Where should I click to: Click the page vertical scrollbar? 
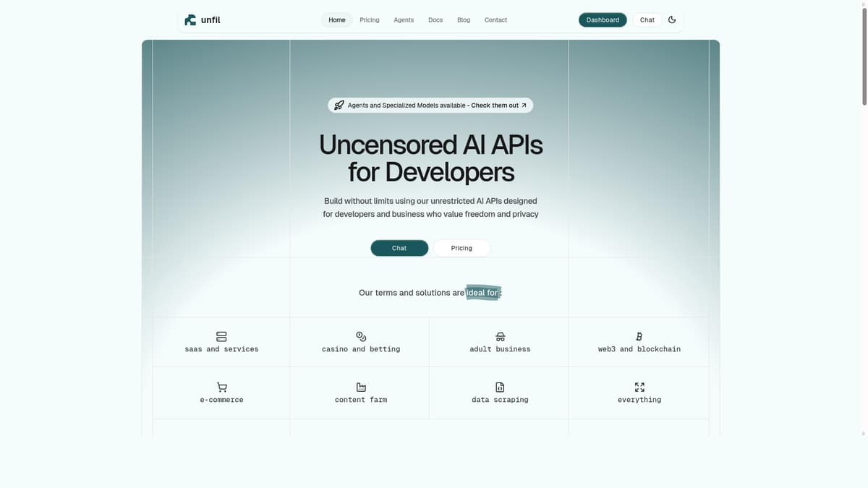864,58
